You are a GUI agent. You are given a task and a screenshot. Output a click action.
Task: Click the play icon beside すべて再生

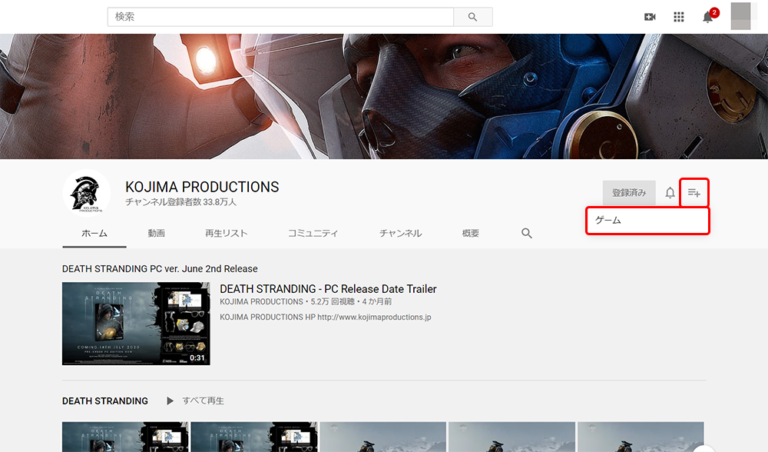coord(170,401)
